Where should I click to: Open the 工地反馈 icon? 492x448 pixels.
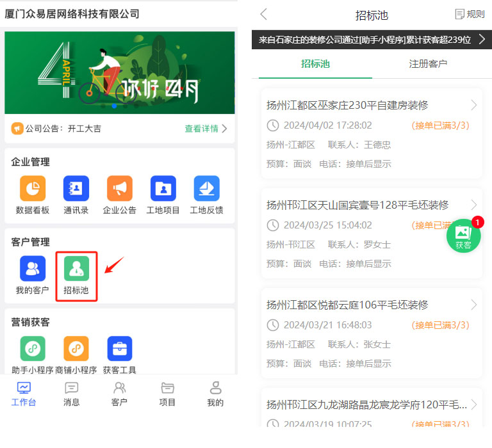tap(206, 188)
